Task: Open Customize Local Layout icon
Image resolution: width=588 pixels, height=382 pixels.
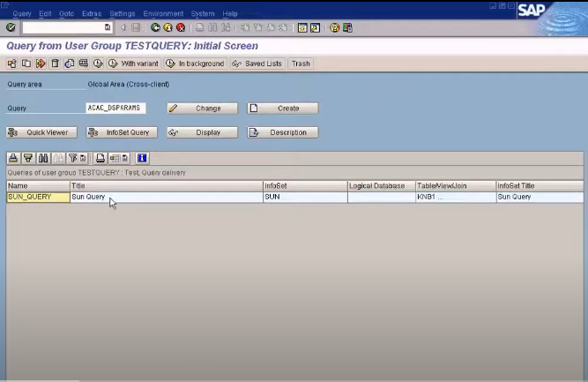Action: 347,27
